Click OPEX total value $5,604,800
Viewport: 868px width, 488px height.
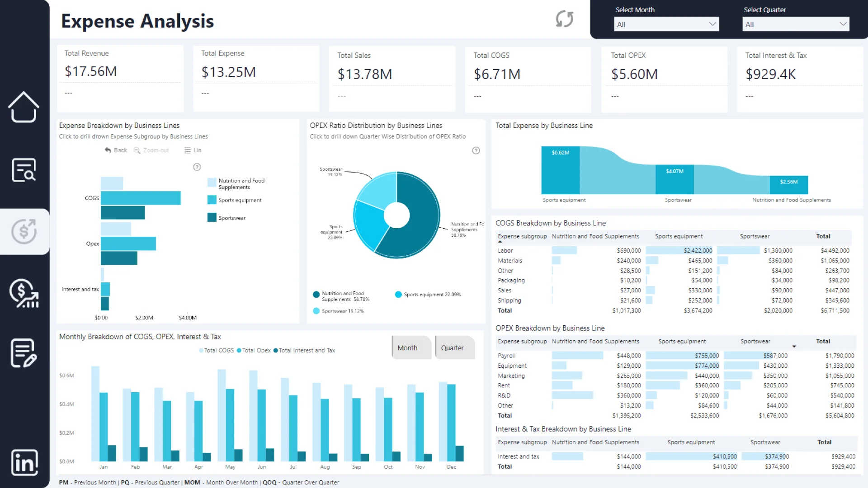840,416
